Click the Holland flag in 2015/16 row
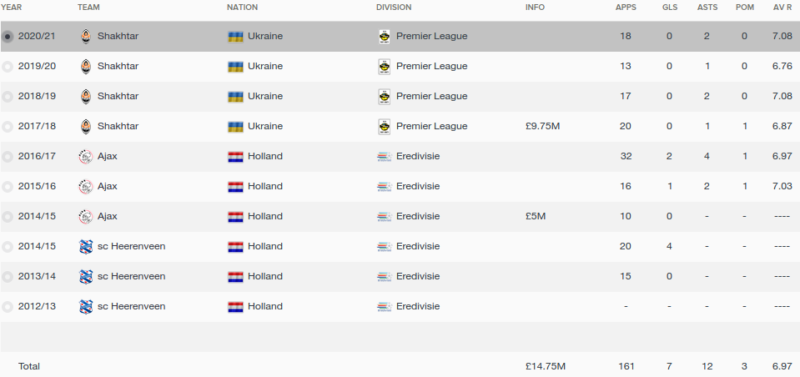The image size is (800, 377). [235, 187]
